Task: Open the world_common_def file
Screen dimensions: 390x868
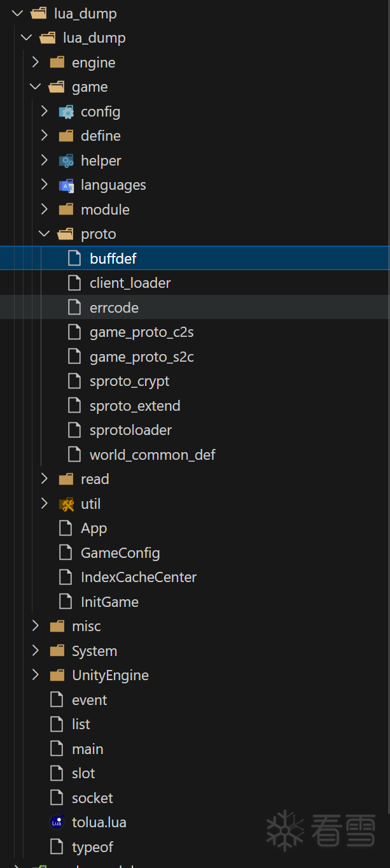Action: 152,455
